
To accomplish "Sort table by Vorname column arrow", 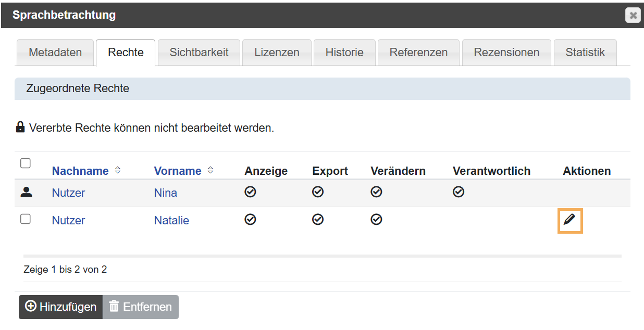I will click(x=210, y=170).
